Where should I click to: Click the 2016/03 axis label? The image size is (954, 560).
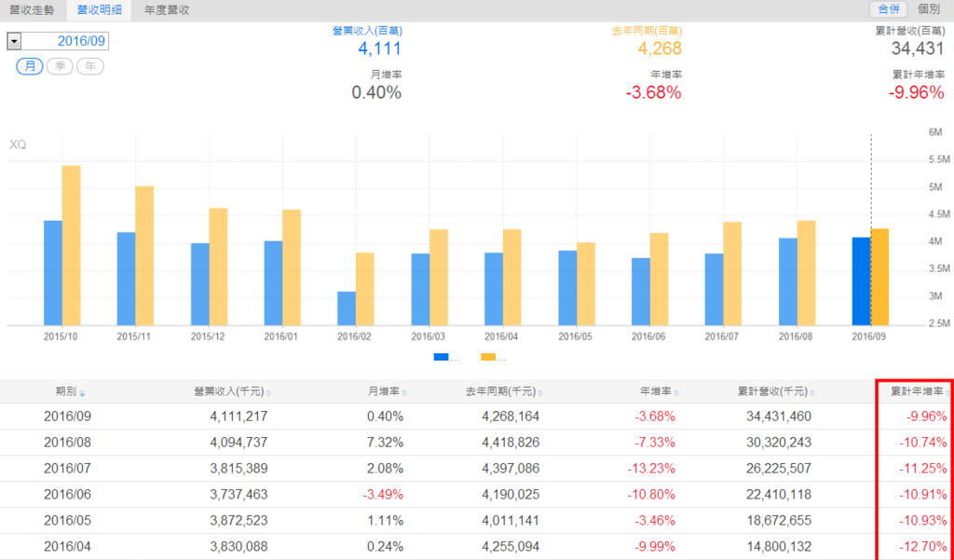coord(428,336)
